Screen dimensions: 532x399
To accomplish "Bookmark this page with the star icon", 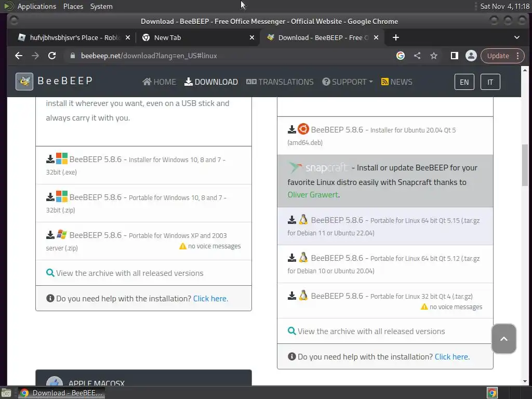I will (434, 56).
